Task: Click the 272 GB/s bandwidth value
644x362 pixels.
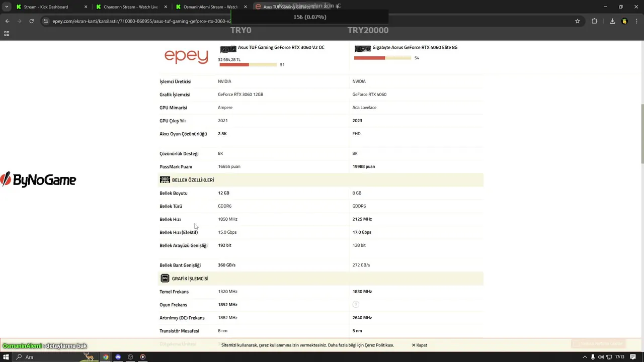Action: pos(361,265)
